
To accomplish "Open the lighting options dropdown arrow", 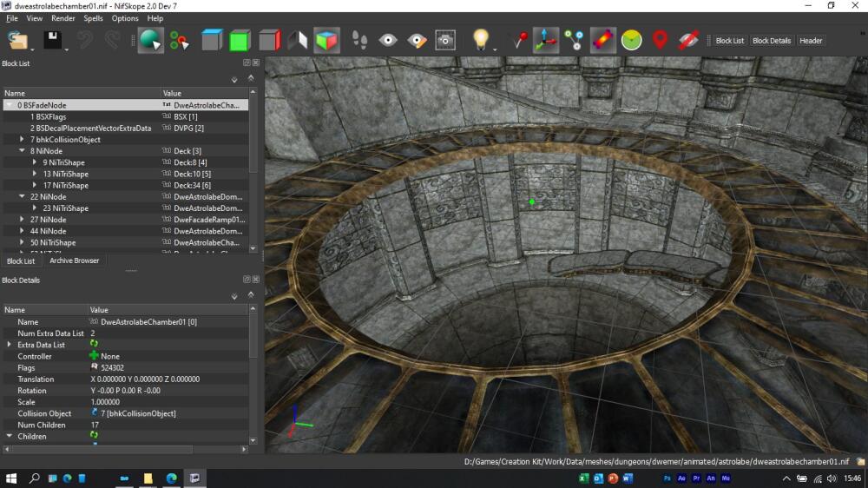I will [495, 49].
